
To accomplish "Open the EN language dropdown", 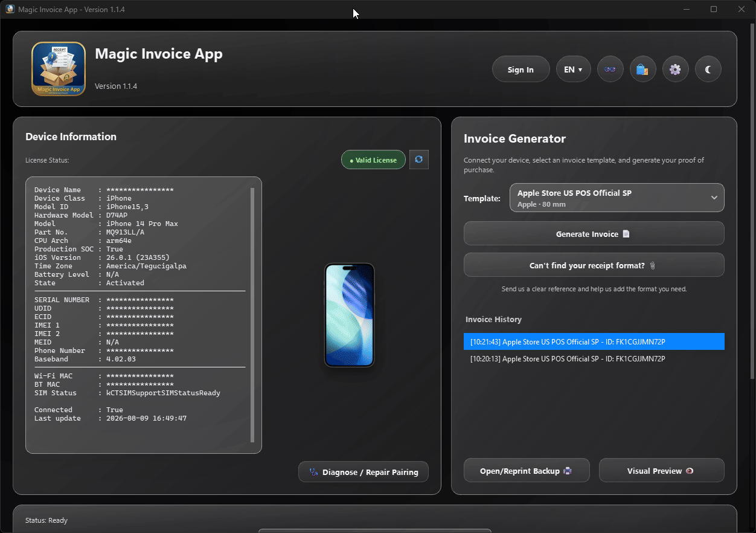I will click(x=573, y=69).
